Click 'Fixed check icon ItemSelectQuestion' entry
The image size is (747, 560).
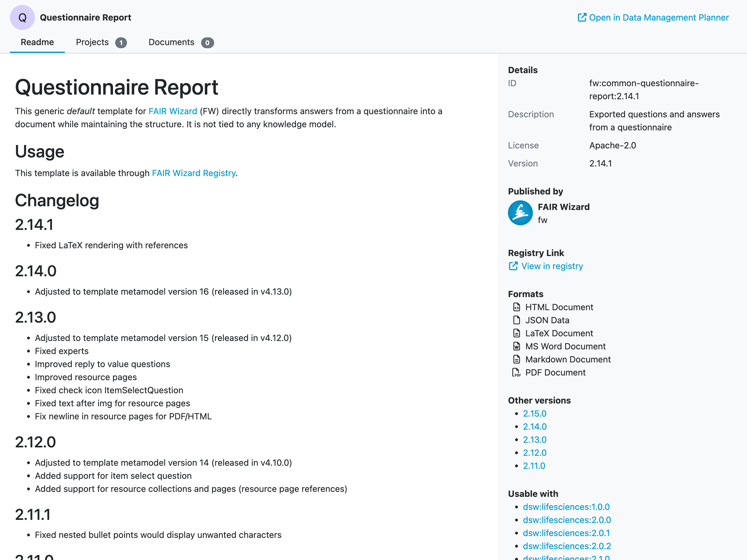click(x=109, y=390)
